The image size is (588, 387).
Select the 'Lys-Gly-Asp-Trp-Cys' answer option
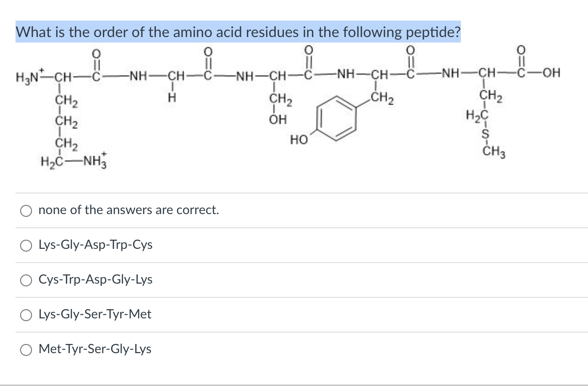26,245
